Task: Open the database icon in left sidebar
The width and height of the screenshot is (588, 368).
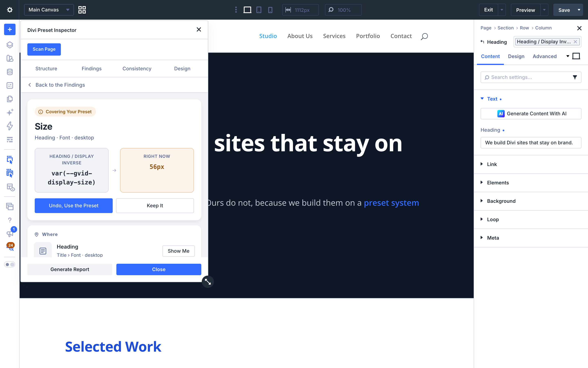Action: pyautogui.click(x=10, y=72)
